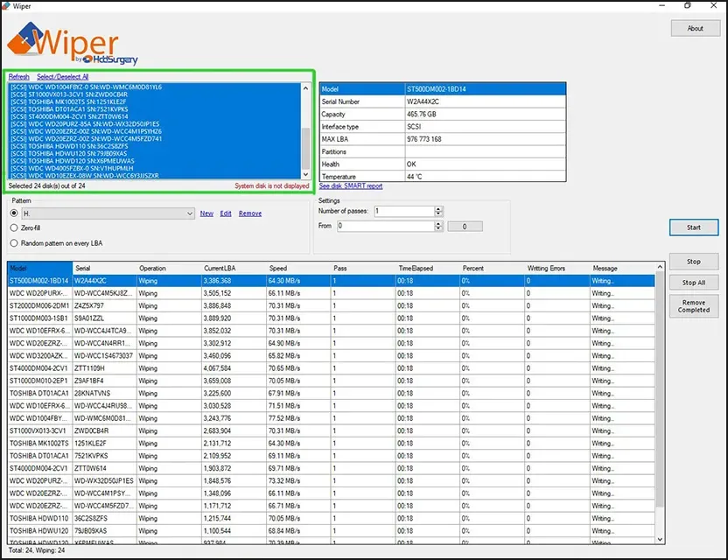Open the See disk SMART report link
The image size is (728, 560).
click(351, 185)
